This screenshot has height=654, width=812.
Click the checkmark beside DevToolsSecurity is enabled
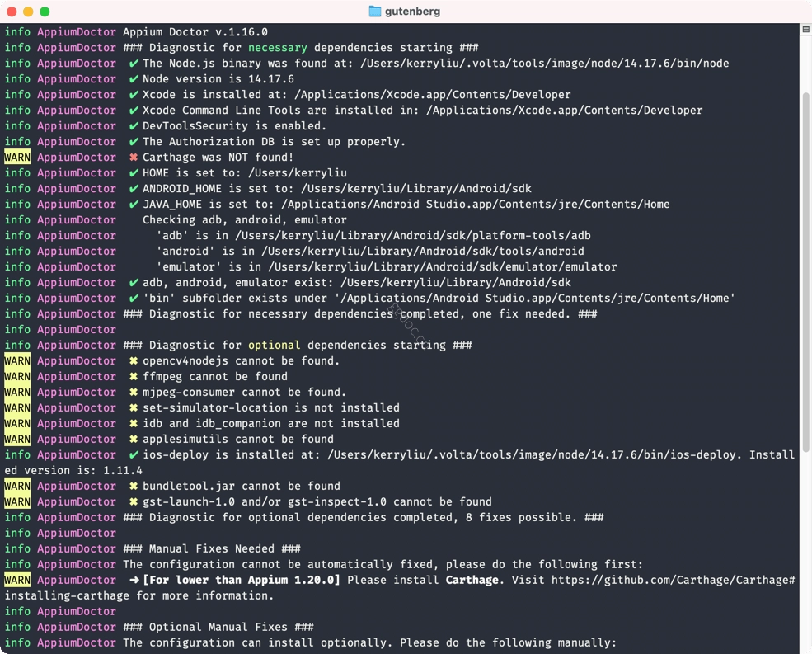(134, 126)
